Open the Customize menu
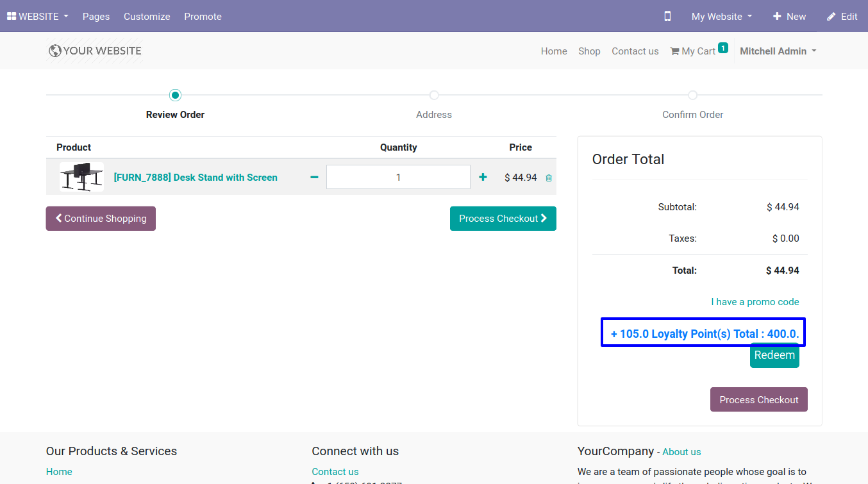The height and width of the screenshot is (484, 868). pyautogui.click(x=147, y=17)
